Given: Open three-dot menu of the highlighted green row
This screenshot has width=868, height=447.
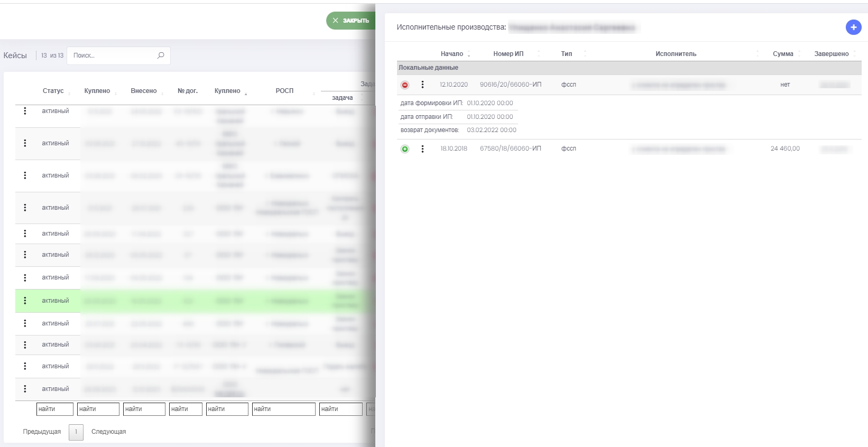Looking at the screenshot, I should (25, 301).
